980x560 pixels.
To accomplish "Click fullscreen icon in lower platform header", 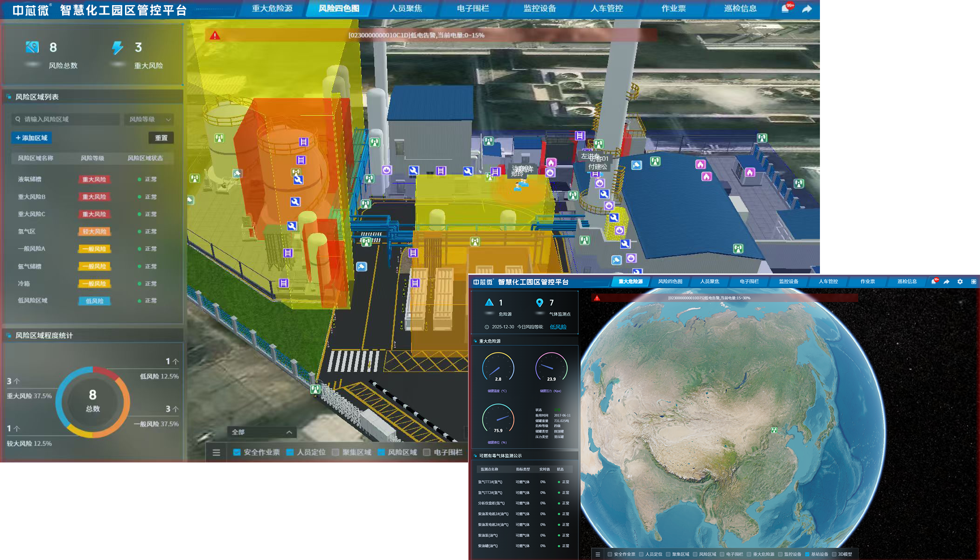I will click(973, 281).
